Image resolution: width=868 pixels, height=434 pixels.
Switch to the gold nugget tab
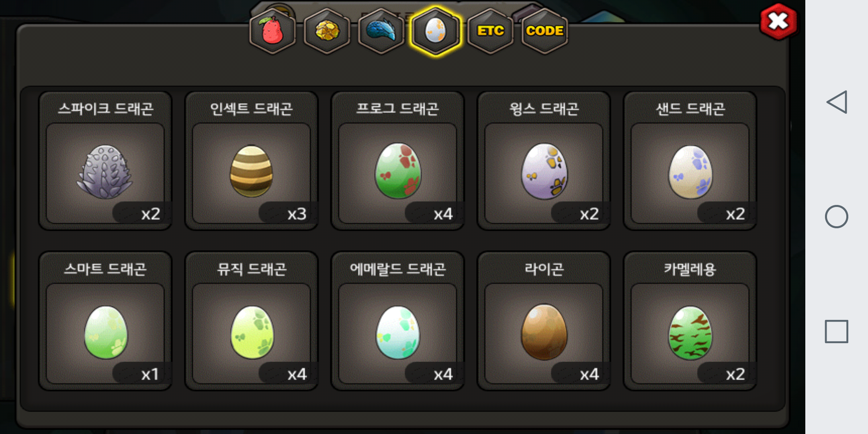coord(327,31)
